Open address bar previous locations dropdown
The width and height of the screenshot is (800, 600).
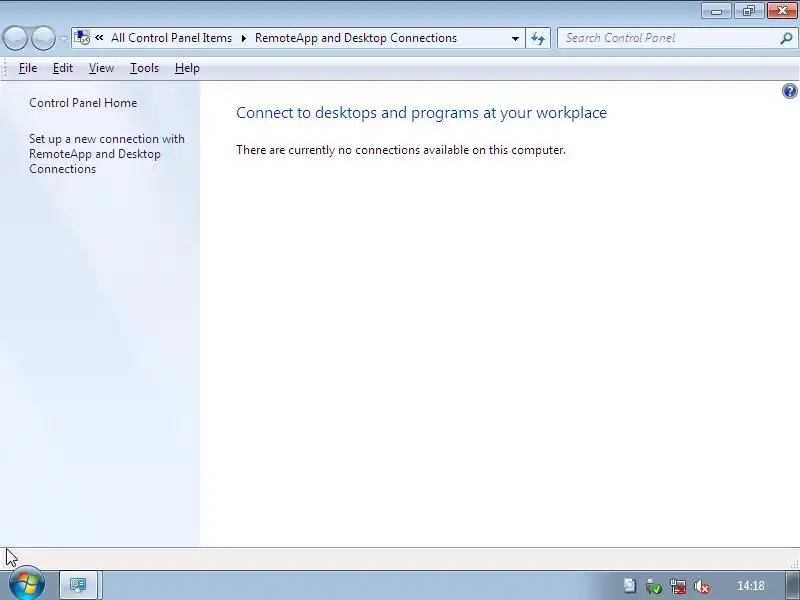[x=515, y=38]
